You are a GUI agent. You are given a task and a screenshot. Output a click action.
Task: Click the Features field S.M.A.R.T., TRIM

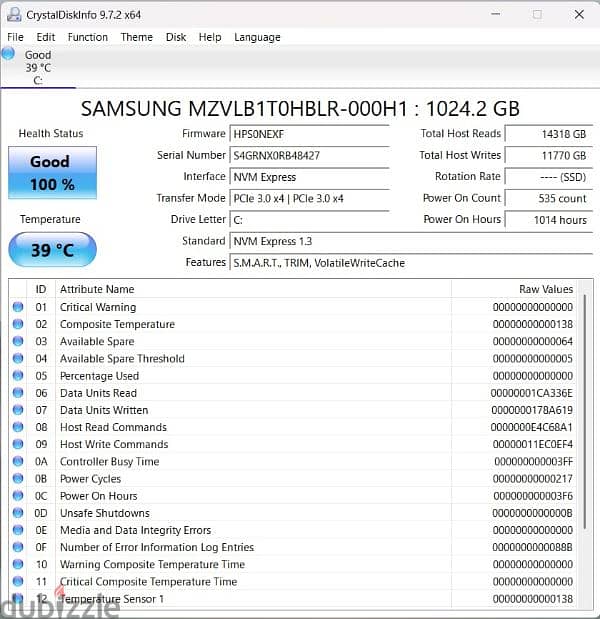tap(411, 263)
